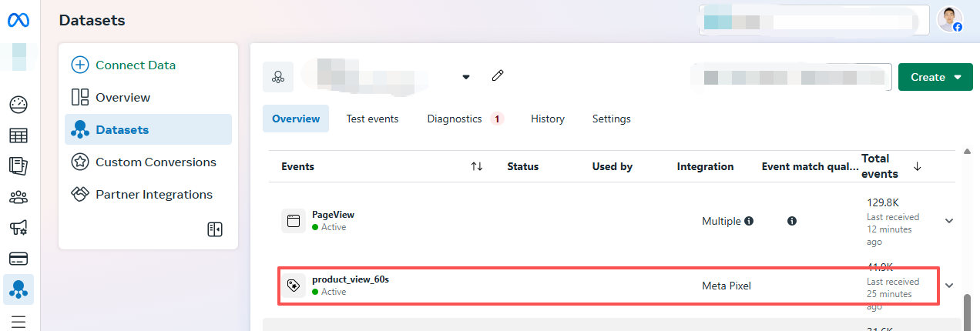980x331 pixels.
Task: Open the billing card icon in left rail
Action: click(x=18, y=259)
